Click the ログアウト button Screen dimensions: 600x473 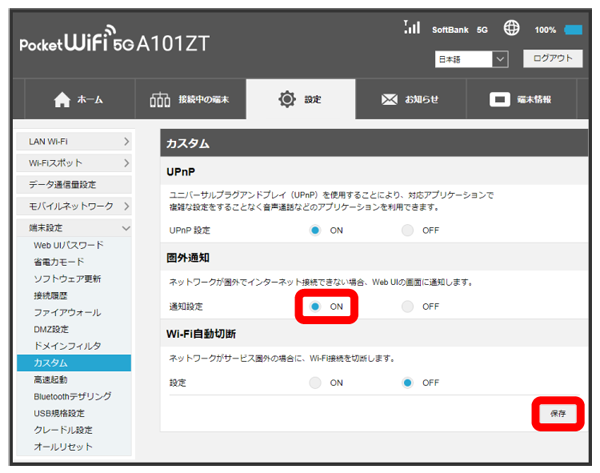click(x=551, y=59)
